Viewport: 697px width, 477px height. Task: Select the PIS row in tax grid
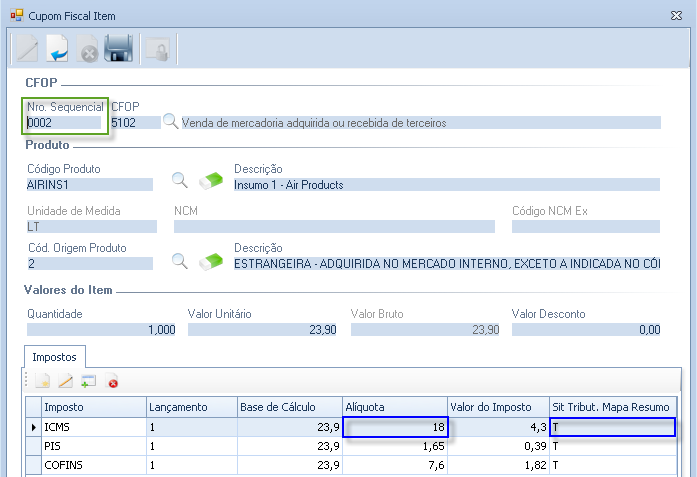tap(93, 447)
